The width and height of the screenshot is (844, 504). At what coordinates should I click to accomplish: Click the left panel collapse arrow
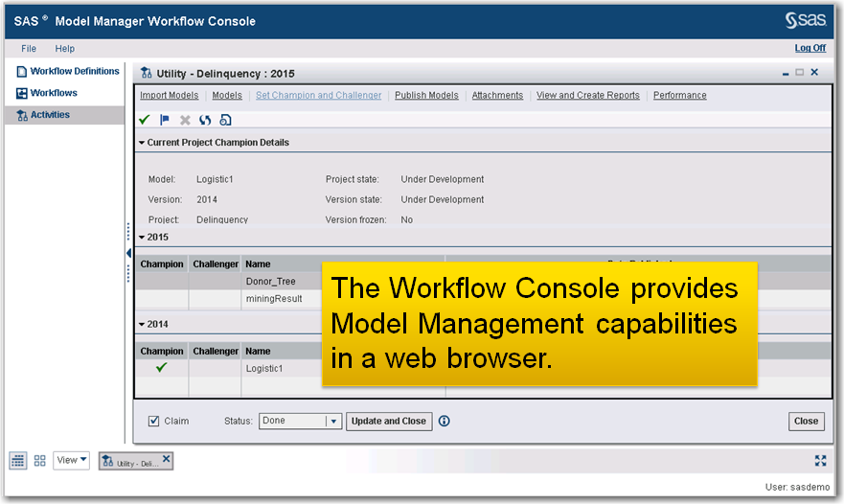pyautogui.click(x=128, y=253)
